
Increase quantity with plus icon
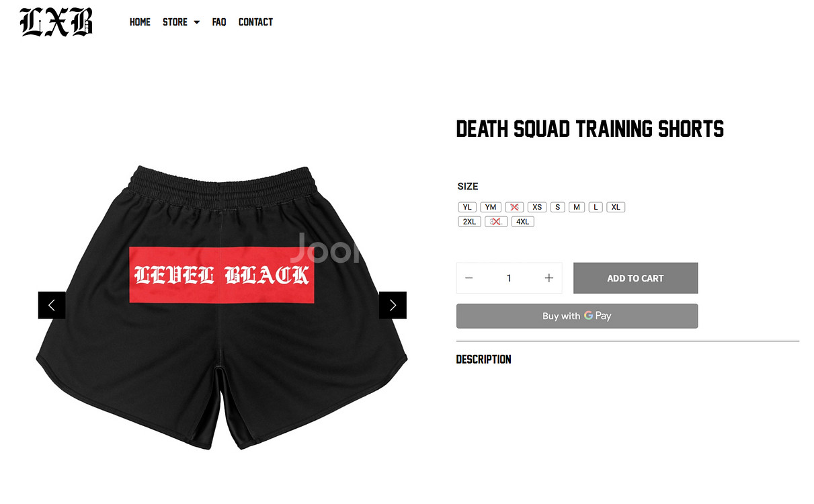click(548, 278)
